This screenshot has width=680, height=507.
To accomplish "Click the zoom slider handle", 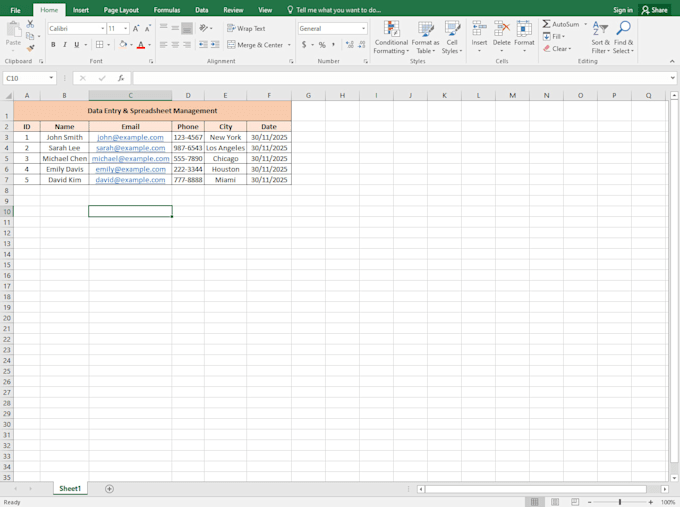I will coord(620,502).
